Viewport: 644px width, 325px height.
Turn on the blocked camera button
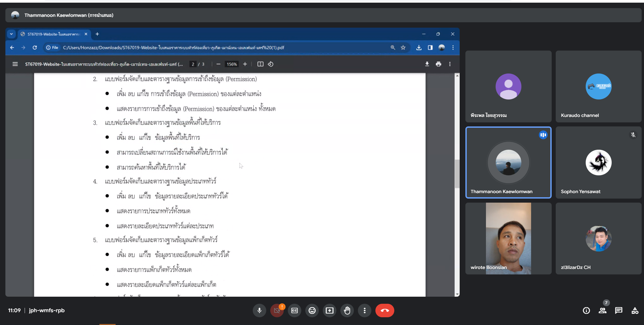coord(277,311)
